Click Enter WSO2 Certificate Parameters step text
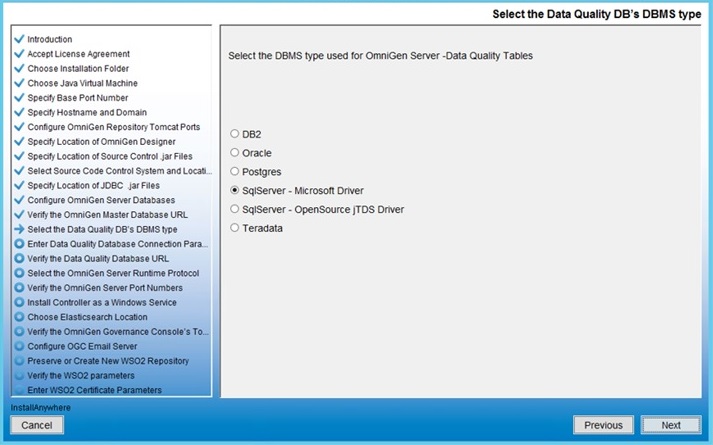713x445 pixels. [95, 390]
